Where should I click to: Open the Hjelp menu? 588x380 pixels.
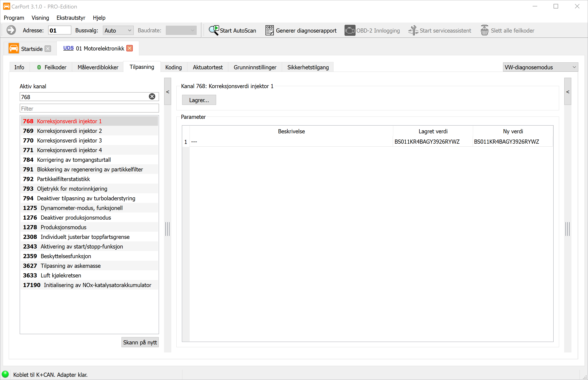tap(99, 18)
